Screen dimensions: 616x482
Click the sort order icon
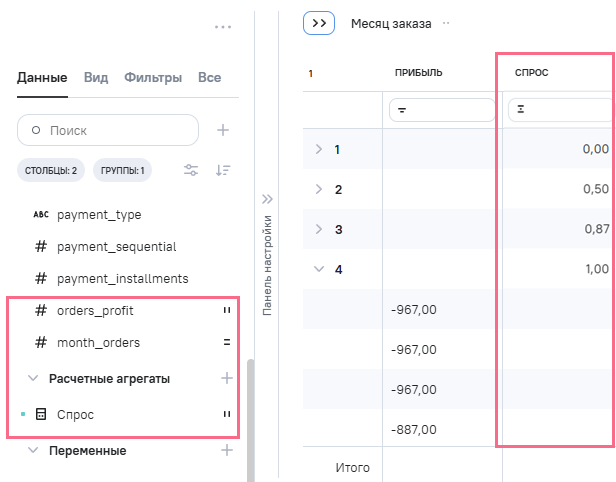(224, 170)
